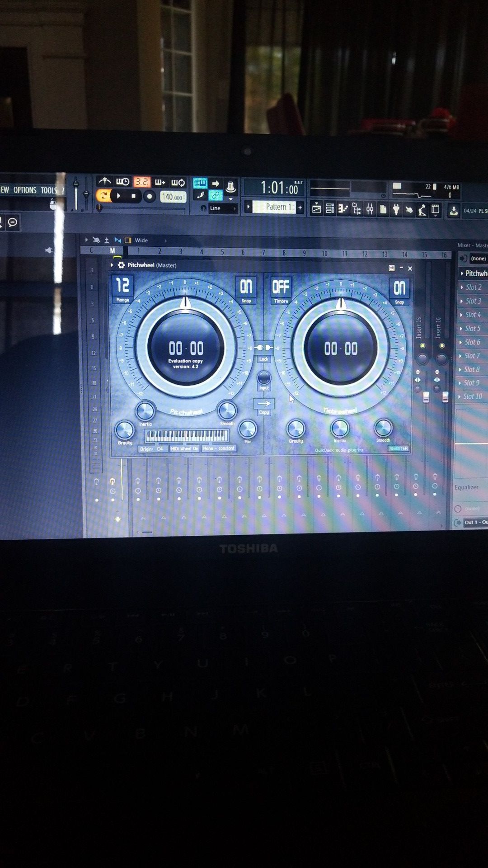Toggle the Timbre OFF switch
488x868 pixels.
coord(281,287)
